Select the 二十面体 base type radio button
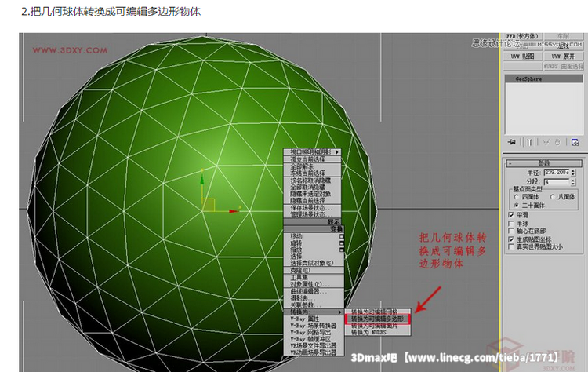The image size is (588, 372). pos(517,206)
